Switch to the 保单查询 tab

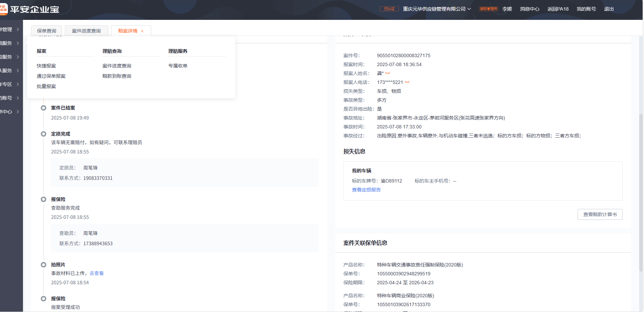click(x=47, y=31)
